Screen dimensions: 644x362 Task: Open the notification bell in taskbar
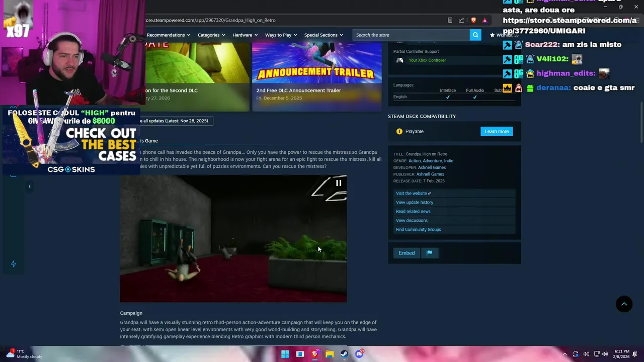[635, 354]
